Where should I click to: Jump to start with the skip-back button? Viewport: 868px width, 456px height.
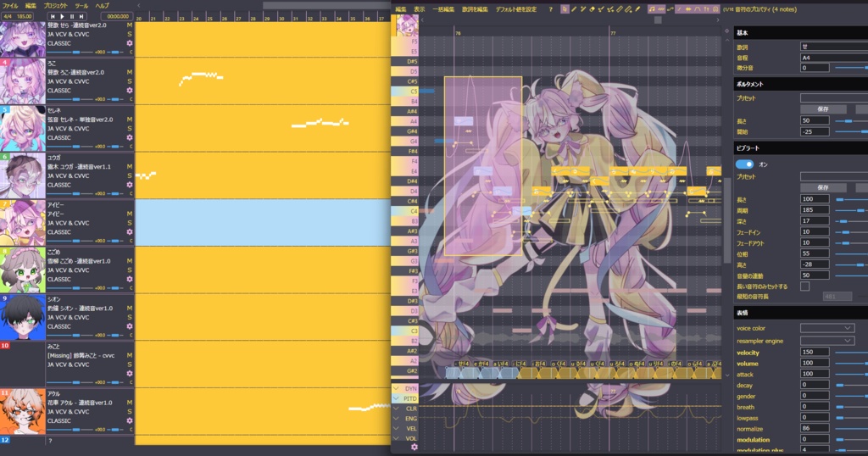[53, 17]
